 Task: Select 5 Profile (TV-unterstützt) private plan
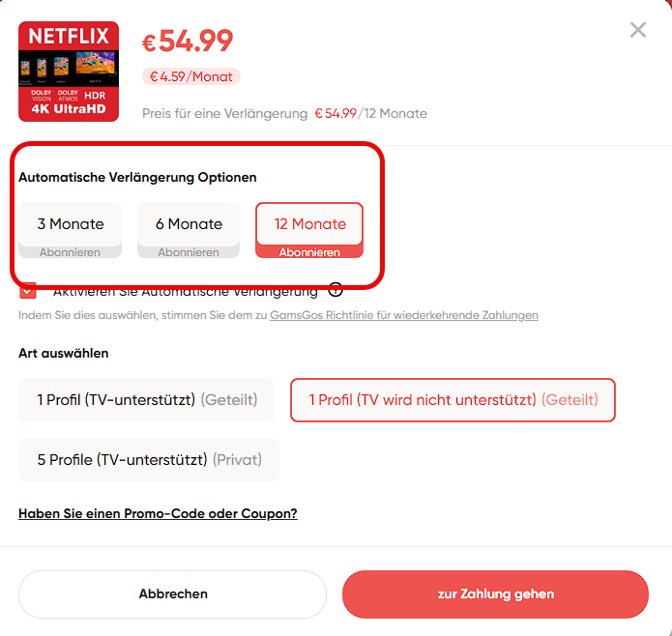(x=149, y=460)
